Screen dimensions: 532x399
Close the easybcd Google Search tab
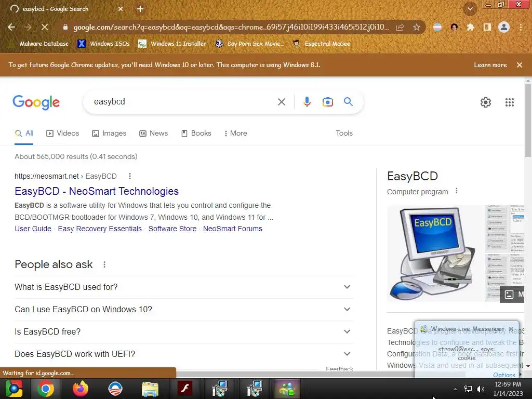(121, 9)
